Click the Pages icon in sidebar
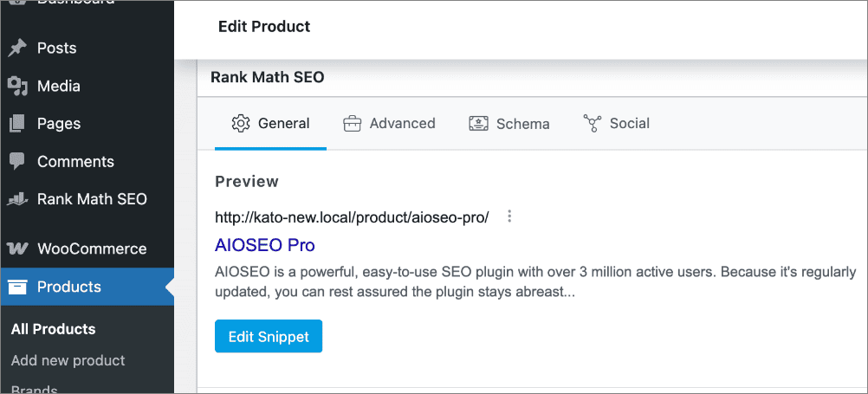Screen dimensions: 868x394 (x=17, y=124)
